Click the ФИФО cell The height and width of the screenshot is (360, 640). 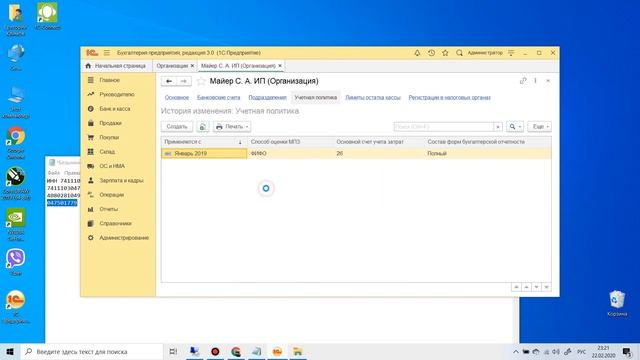click(259, 153)
